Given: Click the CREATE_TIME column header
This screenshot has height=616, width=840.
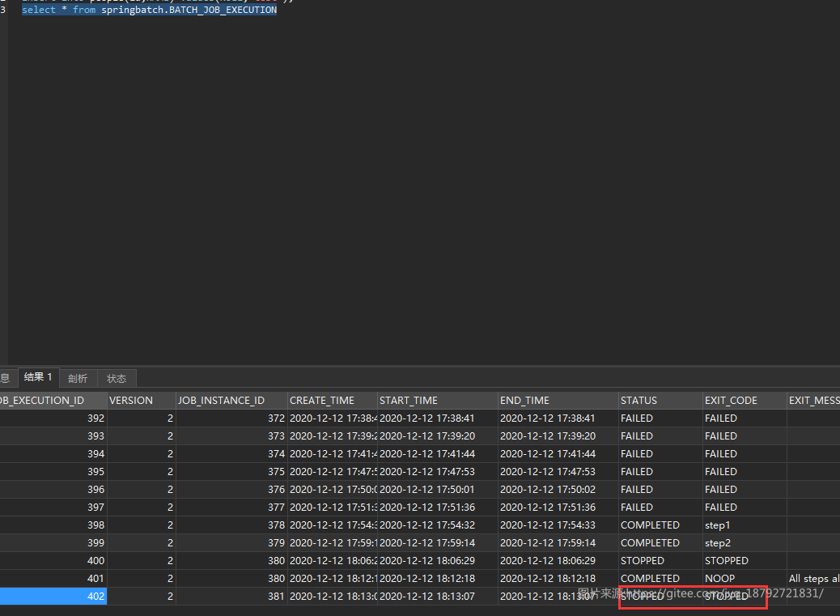Looking at the screenshot, I should [x=332, y=400].
